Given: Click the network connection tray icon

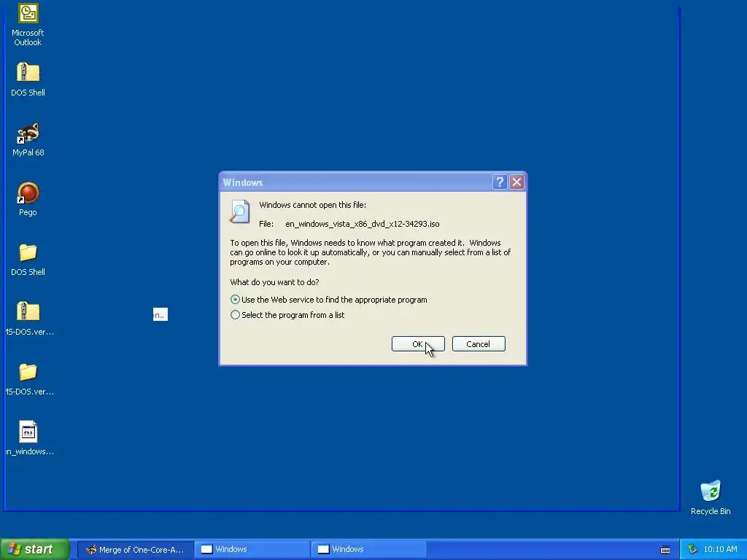Looking at the screenshot, I should pyautogui.click(x=693, y=550).
